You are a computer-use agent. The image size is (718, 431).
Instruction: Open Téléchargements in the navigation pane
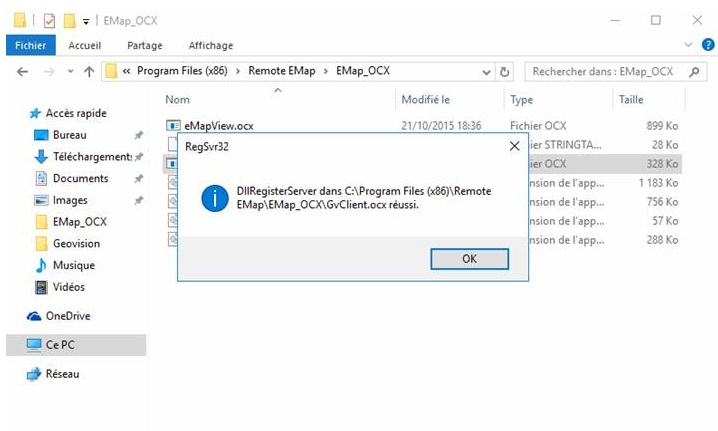coord(92,157)
